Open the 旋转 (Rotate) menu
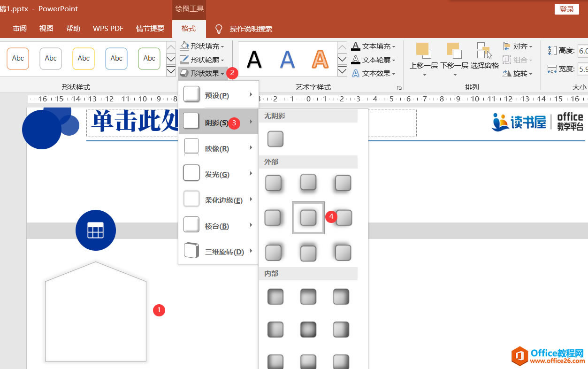Screen dimensions: 588x369 [517, 73]
